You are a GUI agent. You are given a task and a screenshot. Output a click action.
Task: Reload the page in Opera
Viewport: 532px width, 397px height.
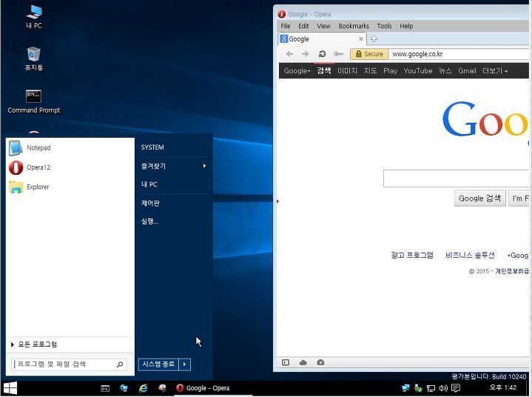[322, 54]
